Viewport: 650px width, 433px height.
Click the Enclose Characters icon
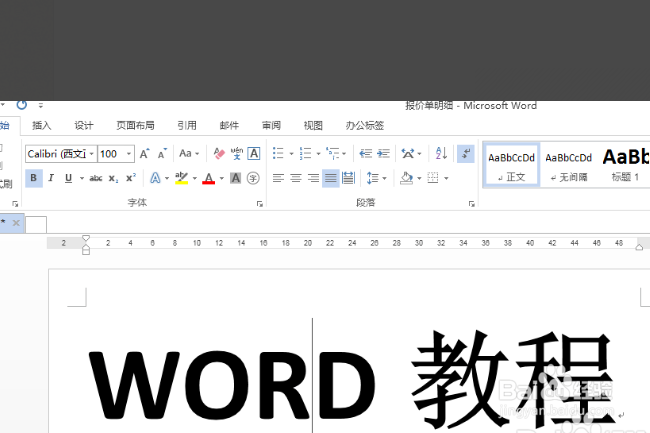(x=253, y=178)
